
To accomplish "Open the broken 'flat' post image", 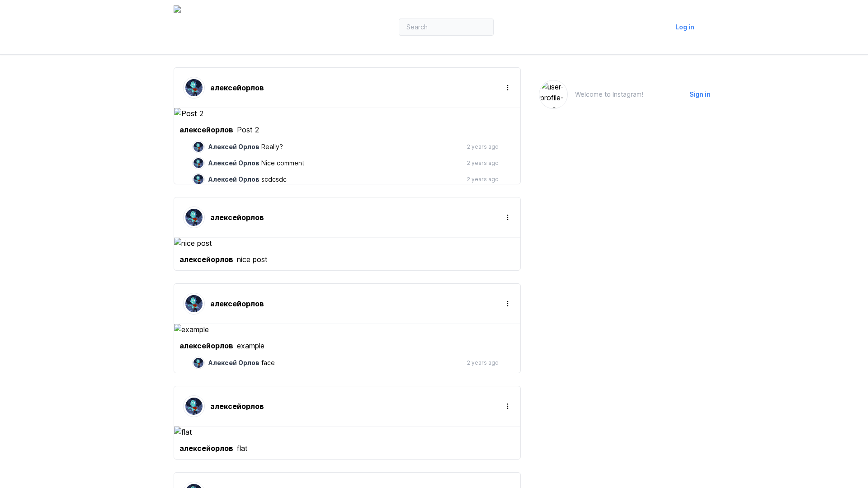I will tap(183, 432).
